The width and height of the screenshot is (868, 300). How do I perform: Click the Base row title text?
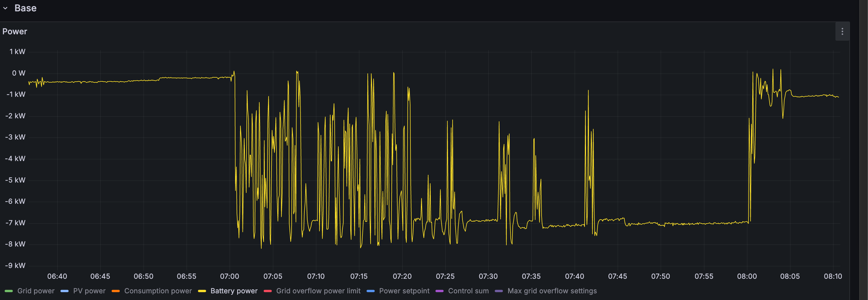(25, 8)
